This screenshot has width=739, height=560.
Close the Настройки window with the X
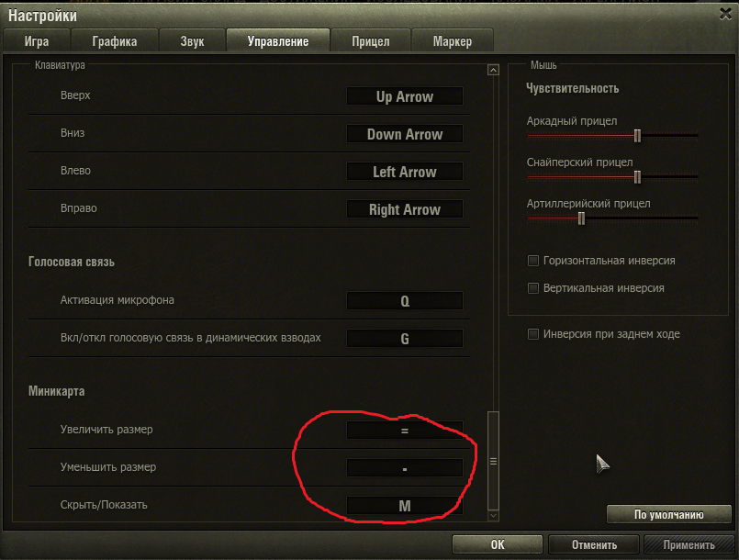(x=726, y=14)
